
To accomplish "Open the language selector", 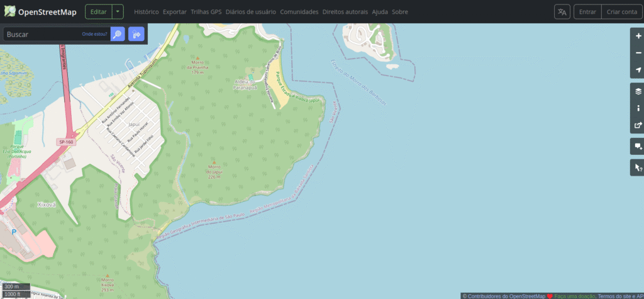I will point(562,12).
